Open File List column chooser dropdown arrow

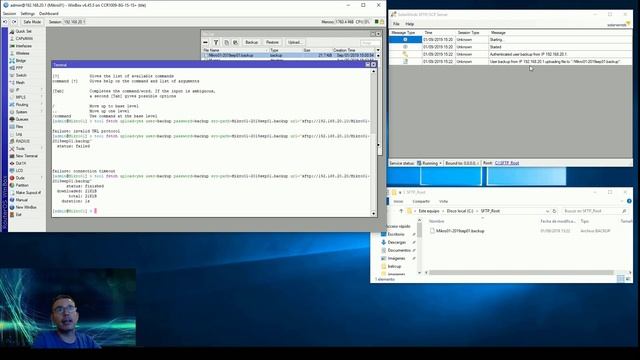point(378,50)
